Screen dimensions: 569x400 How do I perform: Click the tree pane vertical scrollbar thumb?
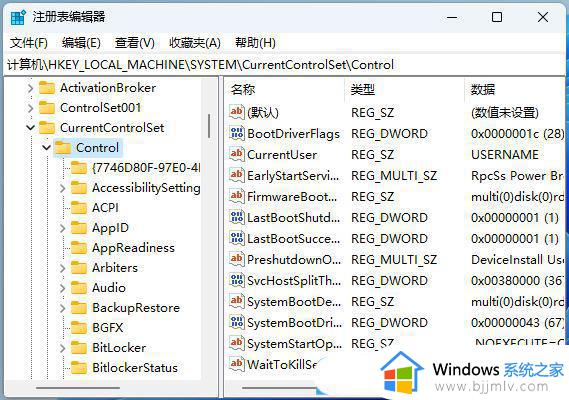[x=209, y=126]
